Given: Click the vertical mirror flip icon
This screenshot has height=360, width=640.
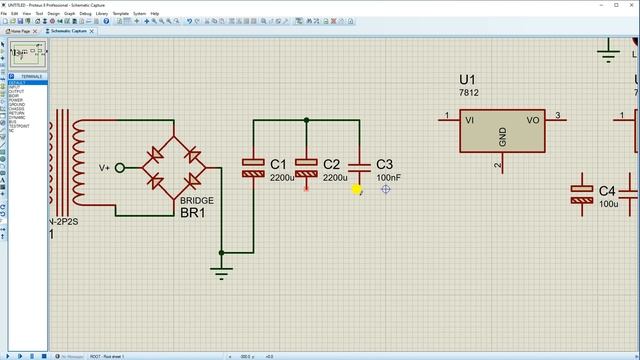Looking at the screenshot, I should [2, 236].
